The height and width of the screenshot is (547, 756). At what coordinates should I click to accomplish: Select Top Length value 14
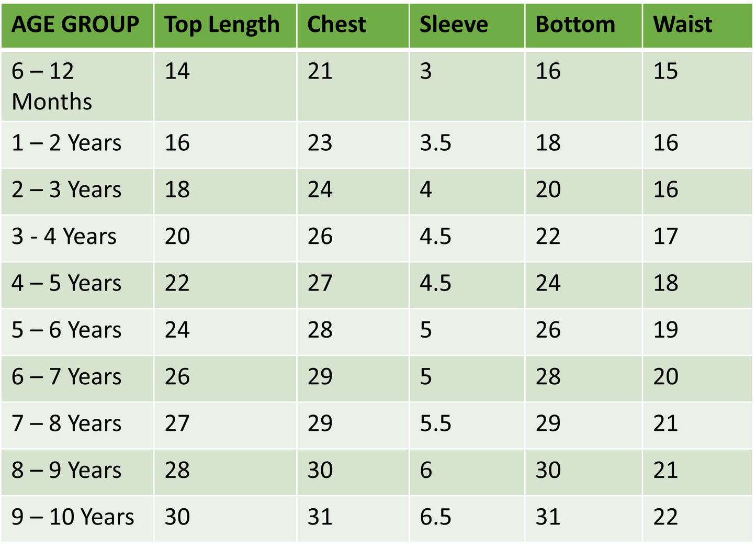[x=177, y=71]
